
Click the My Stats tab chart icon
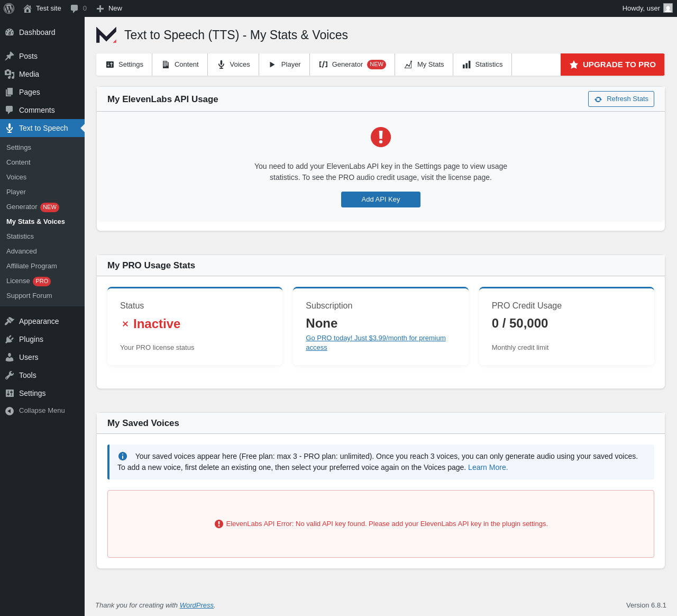coord(408,65)
